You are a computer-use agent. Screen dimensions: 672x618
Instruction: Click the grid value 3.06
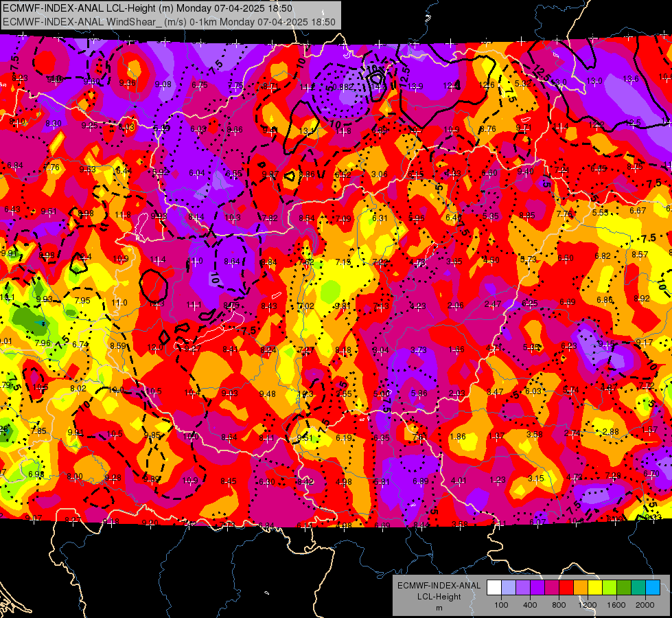380,174
